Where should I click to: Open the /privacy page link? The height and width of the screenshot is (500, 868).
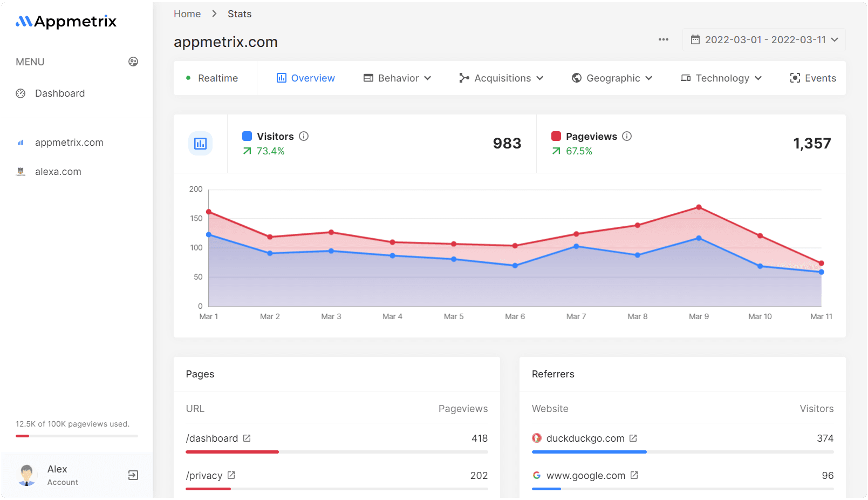[205, 475]
